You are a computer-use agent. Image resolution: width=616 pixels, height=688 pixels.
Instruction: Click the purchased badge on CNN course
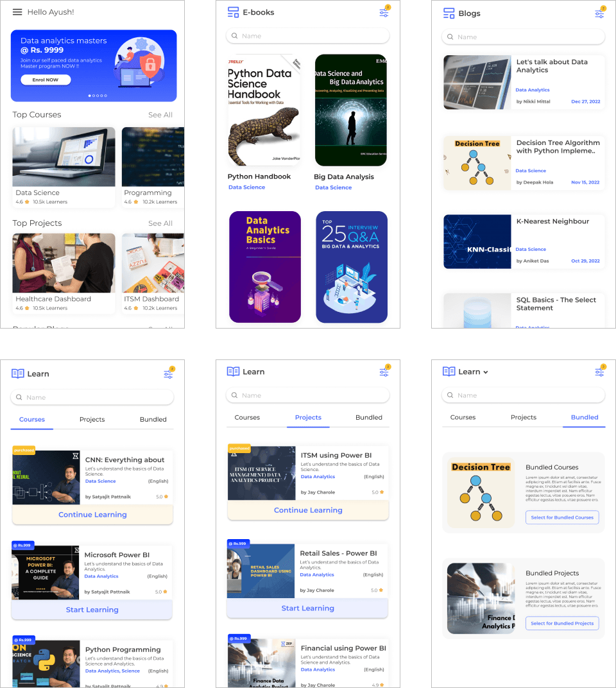click(24, 450)
